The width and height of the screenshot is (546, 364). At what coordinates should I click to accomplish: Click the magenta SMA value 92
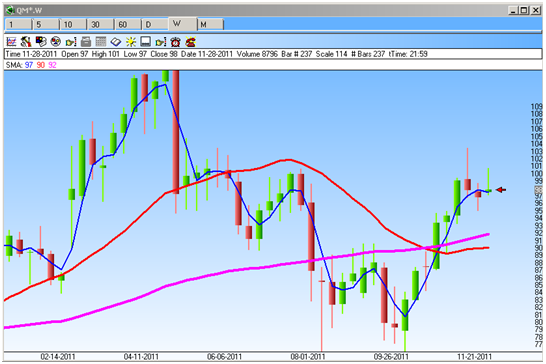click(52, 65)
